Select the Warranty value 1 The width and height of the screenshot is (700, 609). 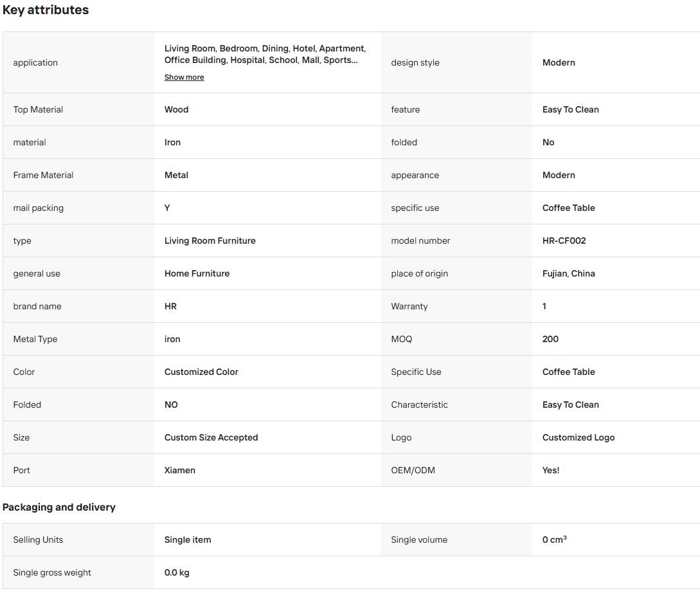coord(544,306)
